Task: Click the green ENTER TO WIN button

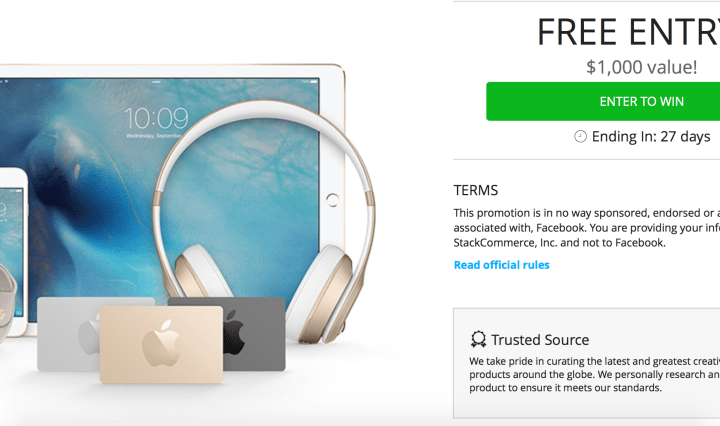Action: tap(603, 101)
